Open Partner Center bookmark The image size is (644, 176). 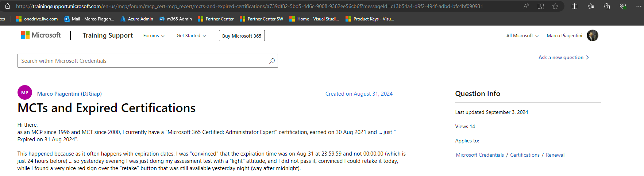(216, 19)
